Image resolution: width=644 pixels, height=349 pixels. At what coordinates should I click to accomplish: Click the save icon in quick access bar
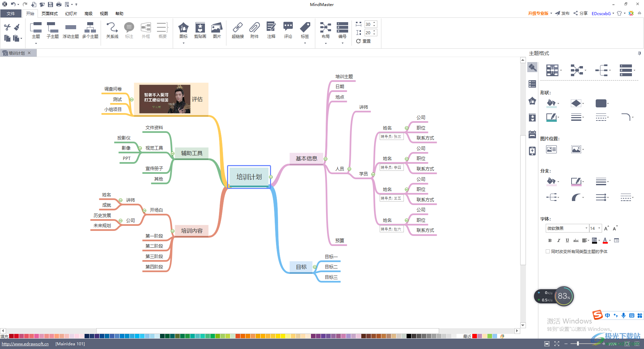50,4
